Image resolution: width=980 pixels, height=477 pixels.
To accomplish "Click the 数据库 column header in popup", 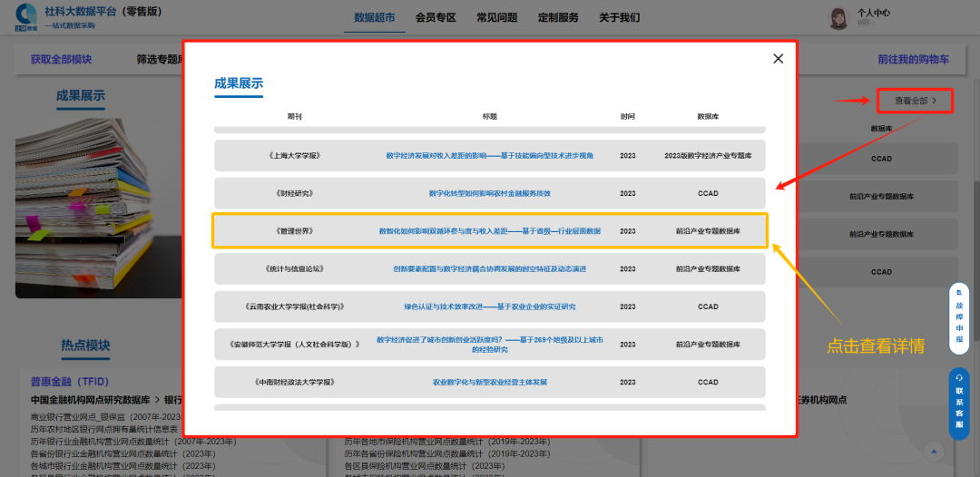I will pyautogui.click(x=708, y=117).
